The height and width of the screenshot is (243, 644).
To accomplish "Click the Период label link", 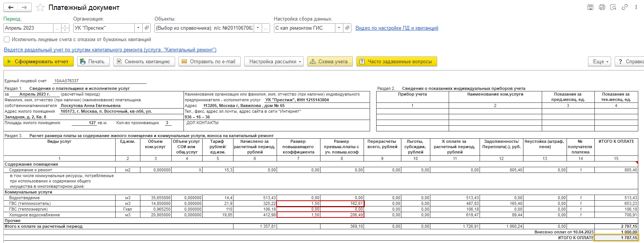I will [x=13, y=19].
